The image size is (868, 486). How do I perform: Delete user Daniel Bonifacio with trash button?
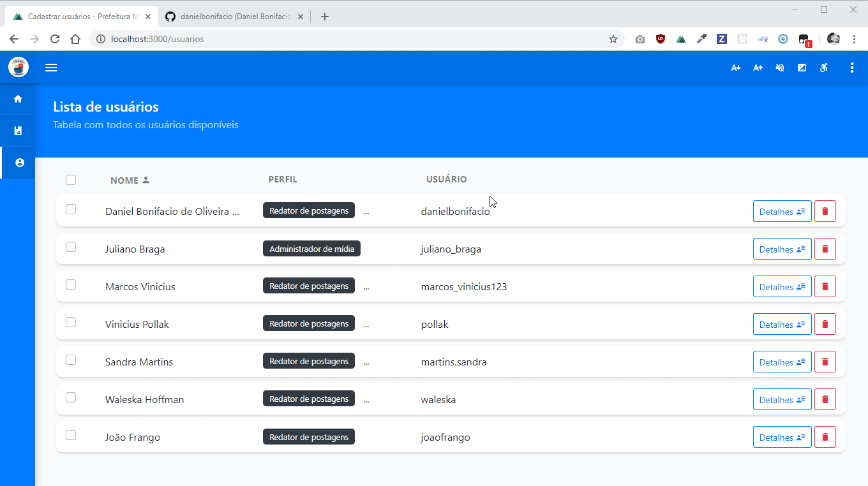coord(825,211)
